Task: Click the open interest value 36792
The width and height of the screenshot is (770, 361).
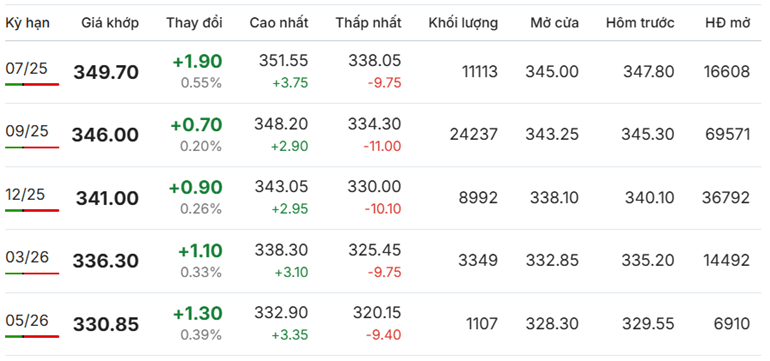Action: [x=726, y=198]
